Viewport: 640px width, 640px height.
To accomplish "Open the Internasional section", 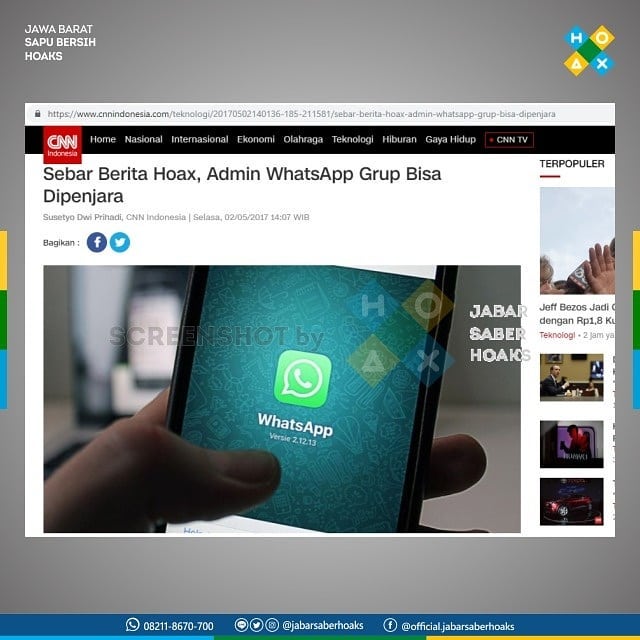I will 200,140.
